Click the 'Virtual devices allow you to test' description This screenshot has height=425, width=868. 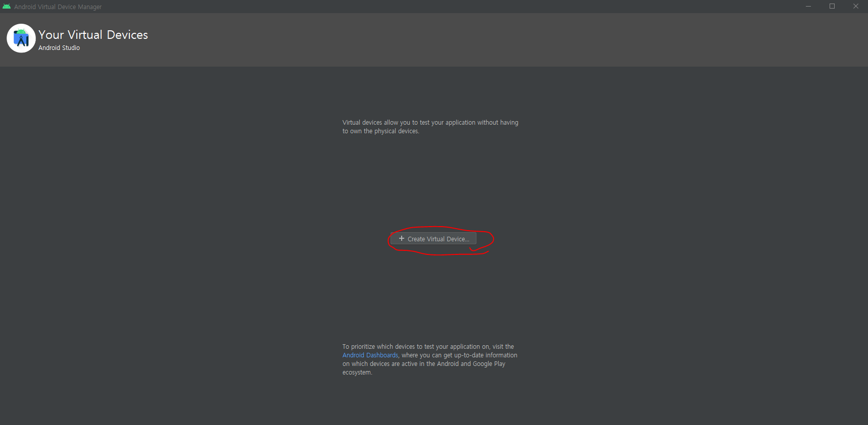tap(430, 127)
